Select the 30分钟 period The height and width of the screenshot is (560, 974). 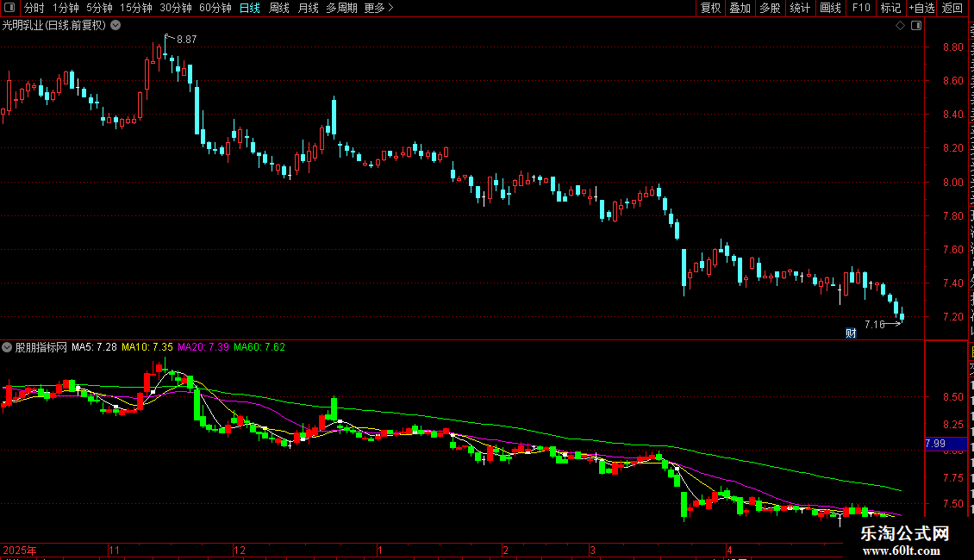[176, 8]
